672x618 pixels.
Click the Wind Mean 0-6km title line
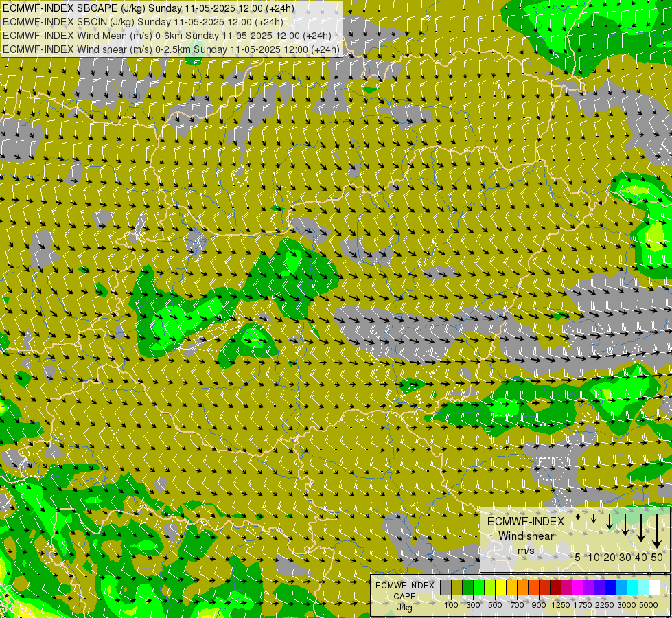pyautogui.click(x=167, y=36)
